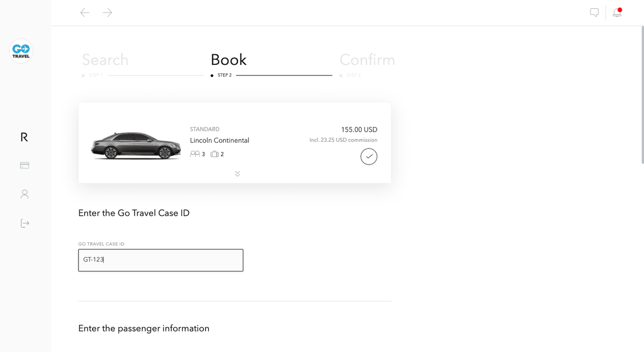Image resolution: width=644 pixels, height=352 pixels.
Task: Click the page's vertical scrollbar
Action: pyautogui.click(x=642, y=96)
